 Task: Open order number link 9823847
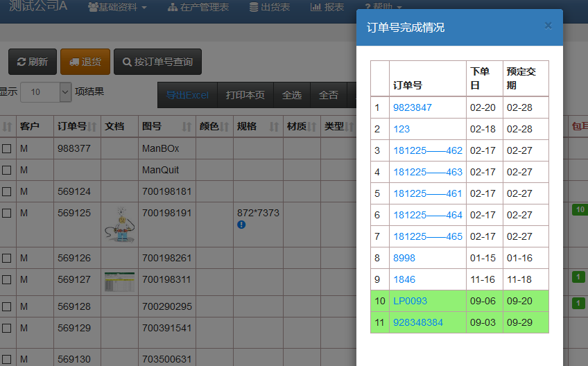click(413, 107)
